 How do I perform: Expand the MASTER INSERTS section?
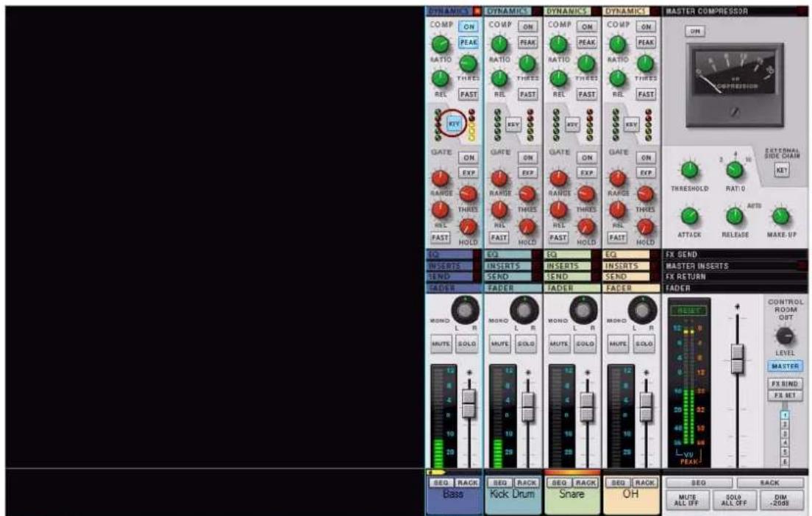tap(735, 266)
